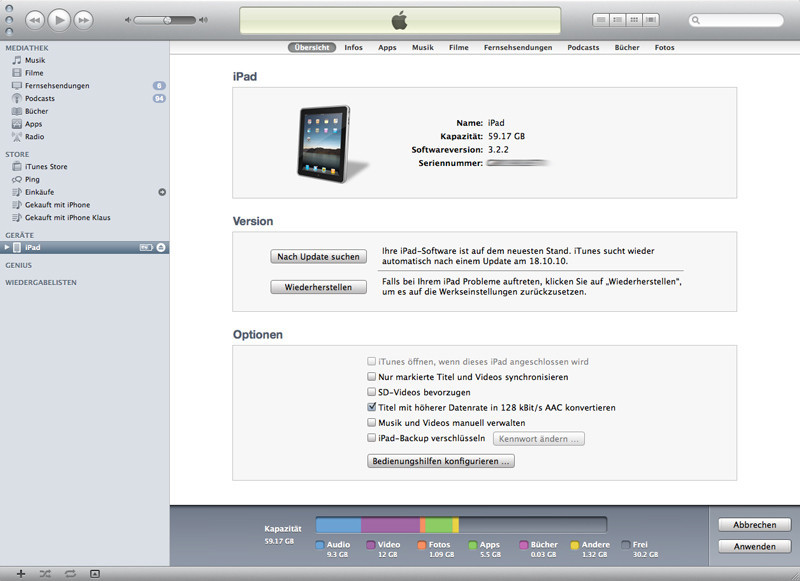
Task: Open Apps in the sidebar
Action: (x=85, y=124)
